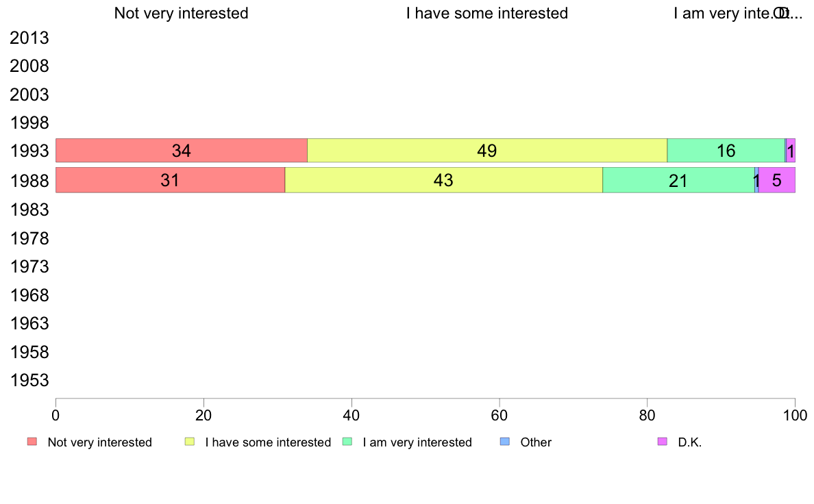Select the 1988 purple D.K. segment labeled 5
The height and width of the screenshot is (504, 814).
[x=776, y=180]
